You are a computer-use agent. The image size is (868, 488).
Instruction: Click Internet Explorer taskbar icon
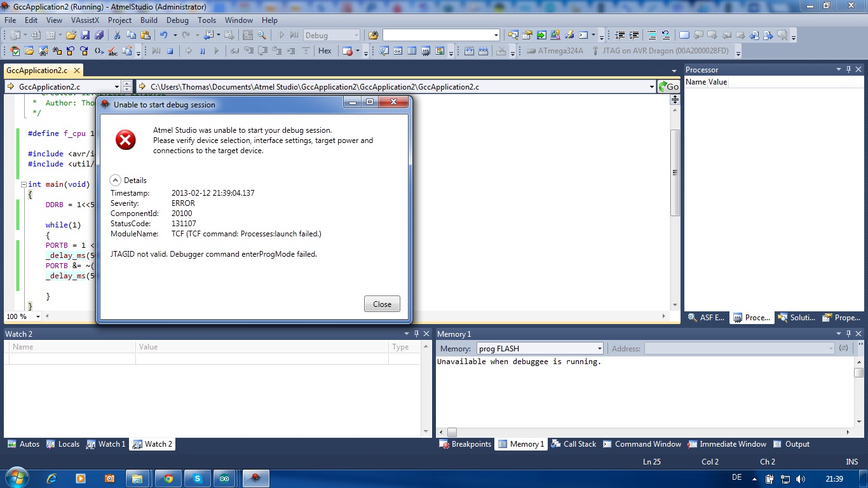coord(51,478)
